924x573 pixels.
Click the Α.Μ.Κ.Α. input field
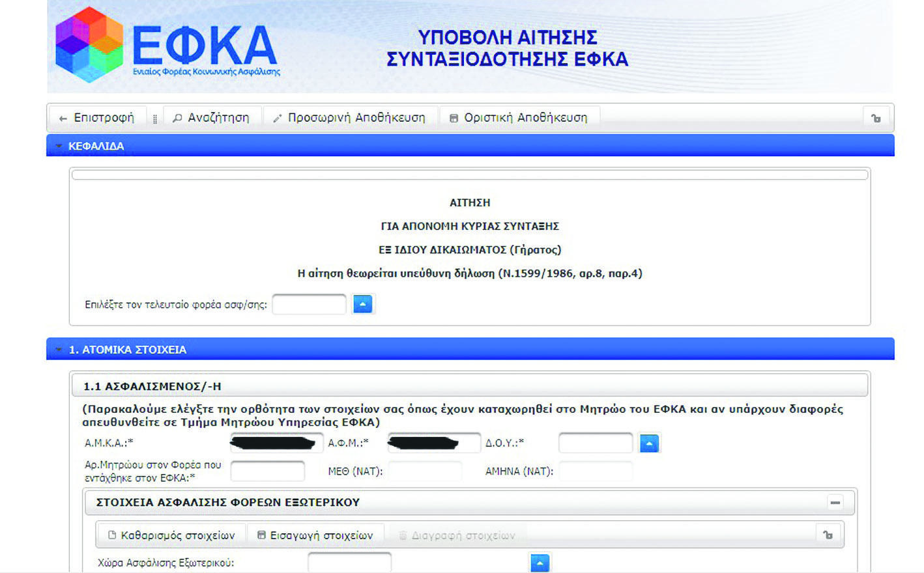pos(277,443)
